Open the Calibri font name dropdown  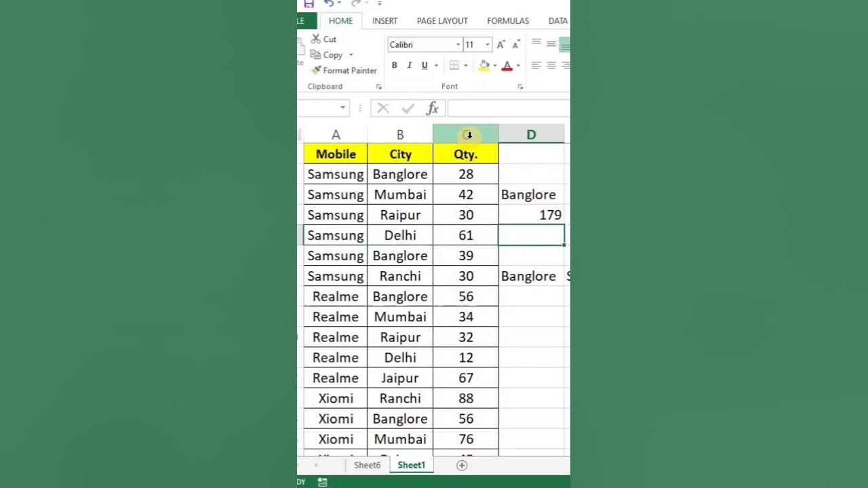click(x=458, y=45)
